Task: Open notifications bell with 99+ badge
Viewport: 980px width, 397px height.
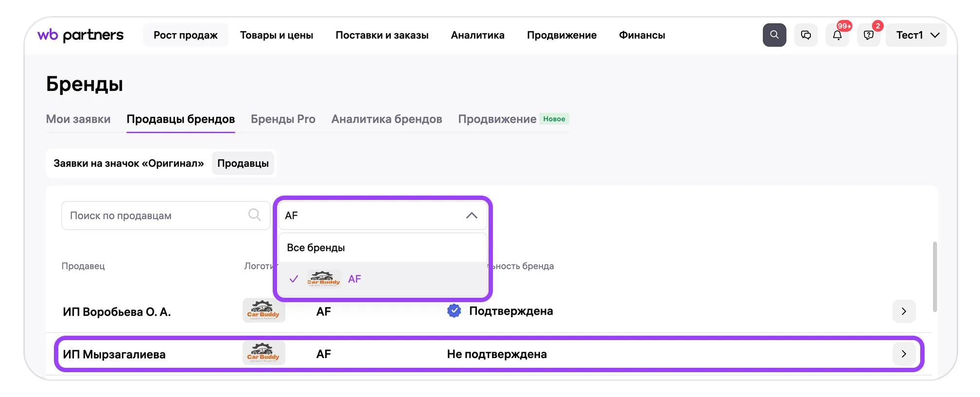Action: point(837,35)
